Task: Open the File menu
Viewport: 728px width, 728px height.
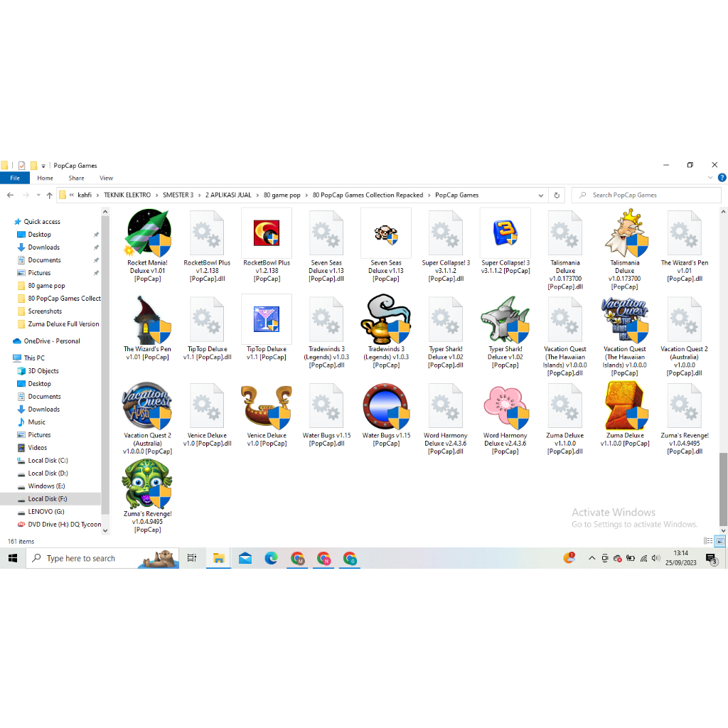Action: (x=14, y=178)
